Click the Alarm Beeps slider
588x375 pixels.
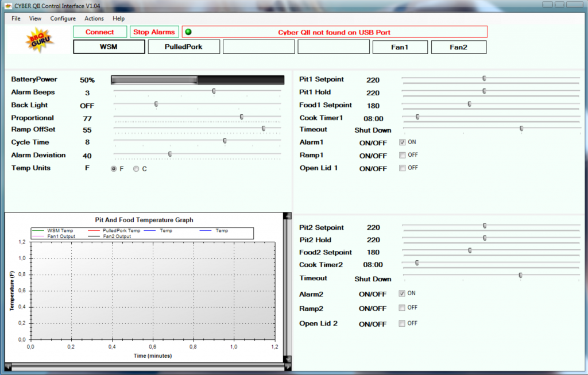click(x=198, y=91)
